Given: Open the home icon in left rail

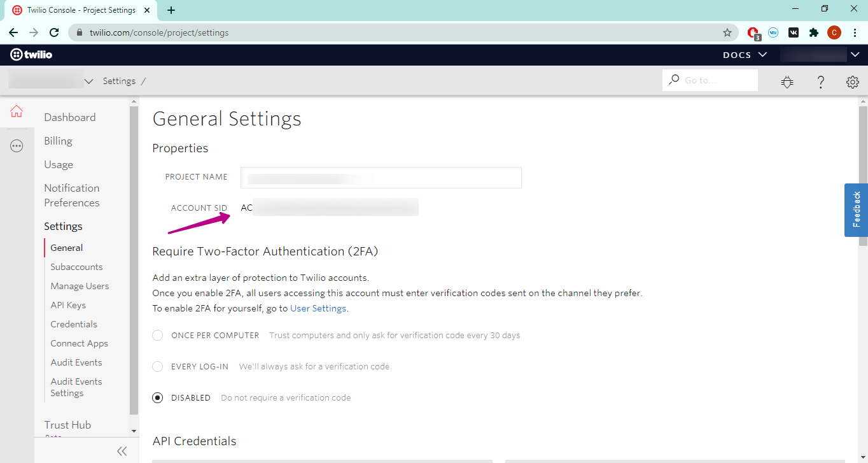Looking at the screenshot, I should tap(17, 111).
